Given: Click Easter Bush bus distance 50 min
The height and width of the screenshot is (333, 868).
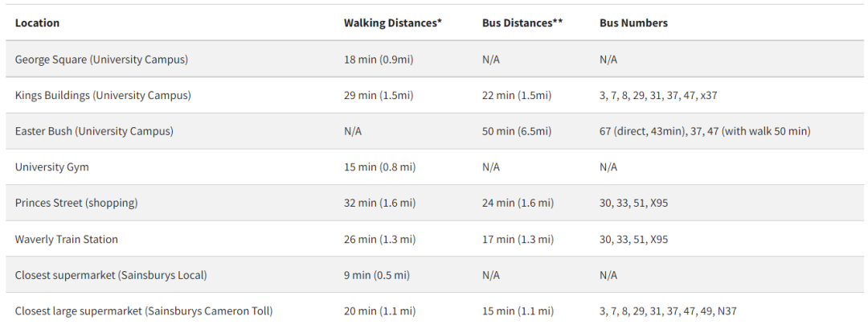Looking at the screenshot, I should pos(516,131).
